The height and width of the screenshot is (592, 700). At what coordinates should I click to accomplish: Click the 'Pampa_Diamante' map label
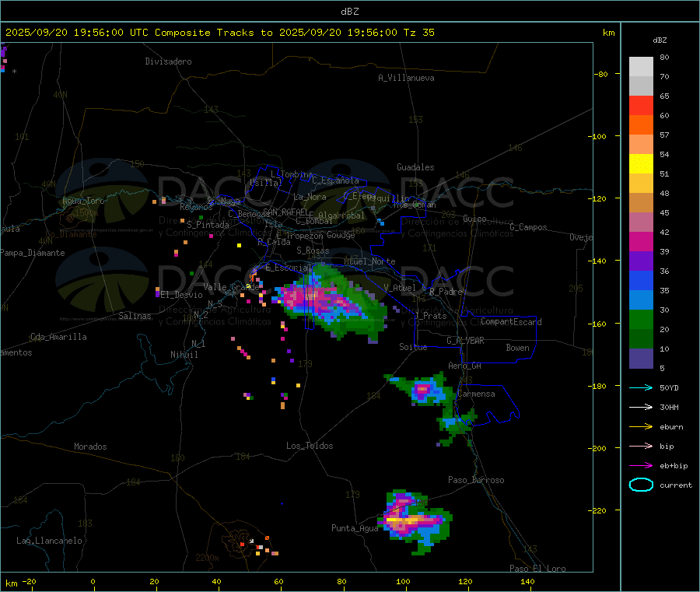(x=32, y=253)
